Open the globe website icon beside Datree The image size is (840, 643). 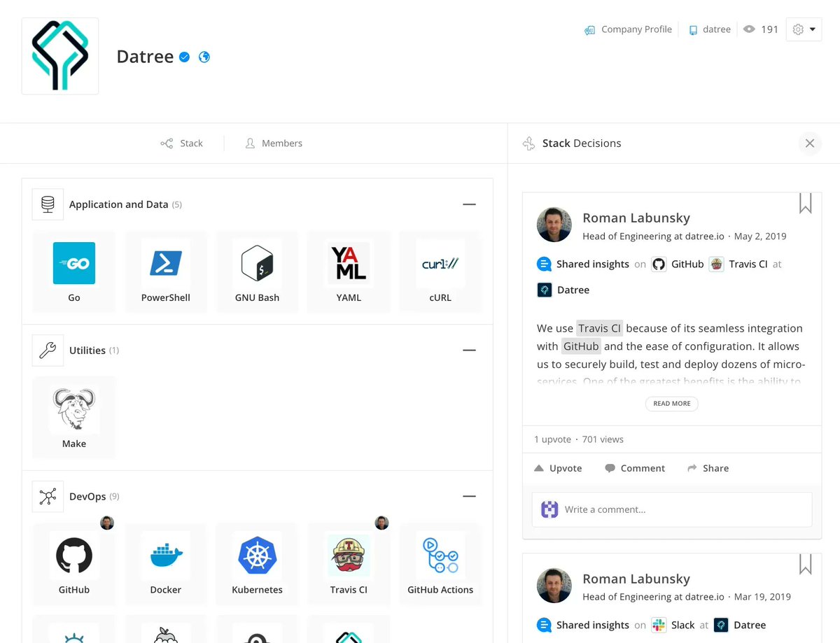pos(204,57)
